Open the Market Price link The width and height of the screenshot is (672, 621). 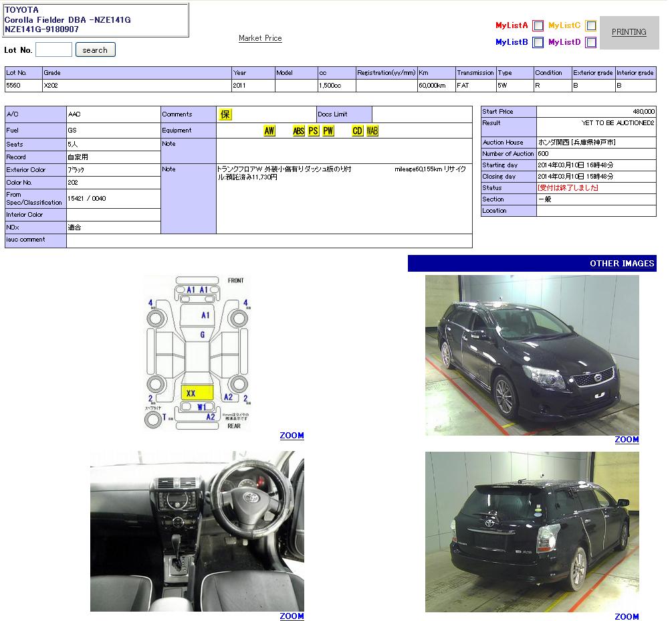[x=260, y=39]
